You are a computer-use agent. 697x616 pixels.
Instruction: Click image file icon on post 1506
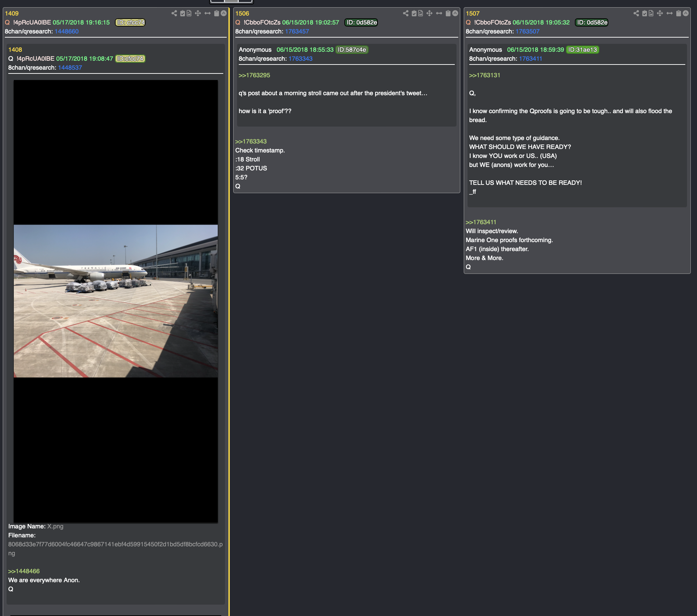coord(421,13)
